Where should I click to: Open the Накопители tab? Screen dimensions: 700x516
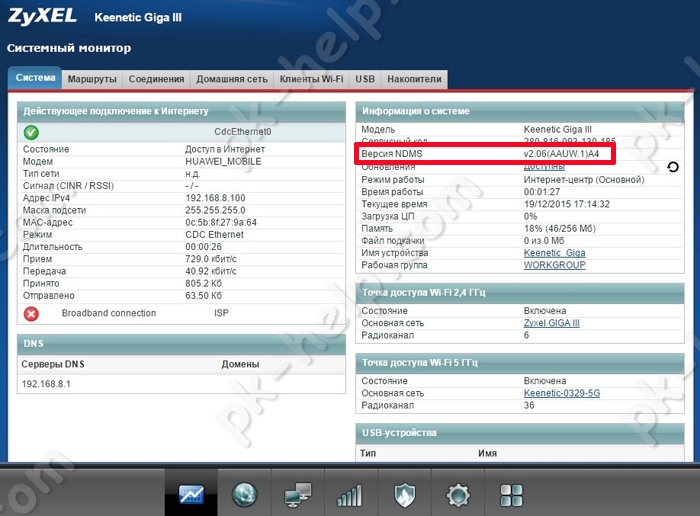click(414, 79)
